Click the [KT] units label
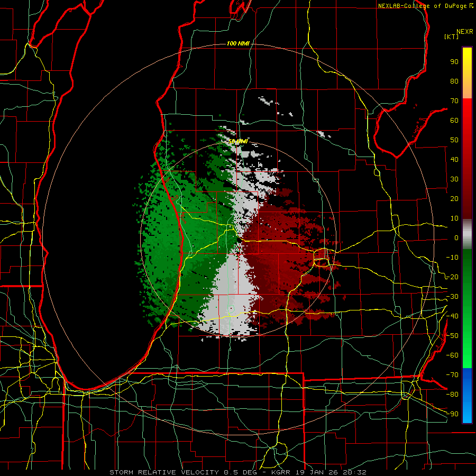The height and width of the screenshot is (476, 476). tap(452, 36)
